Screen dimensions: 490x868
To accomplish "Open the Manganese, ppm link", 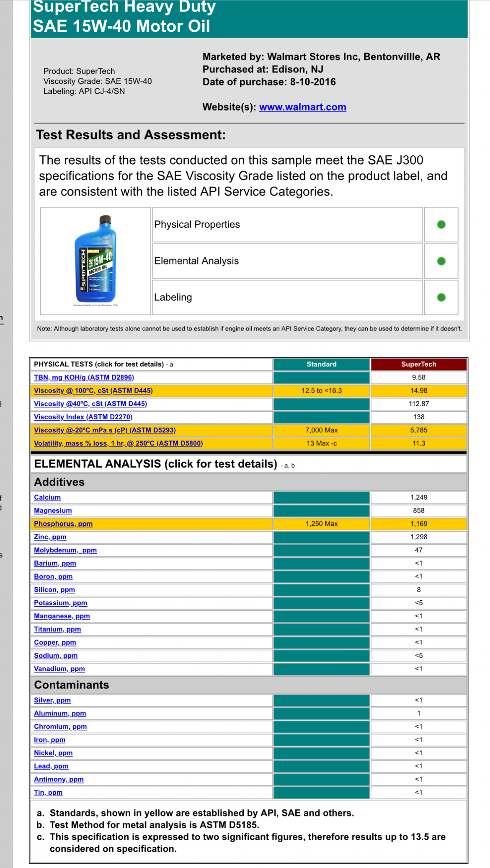I will point(62,616).
